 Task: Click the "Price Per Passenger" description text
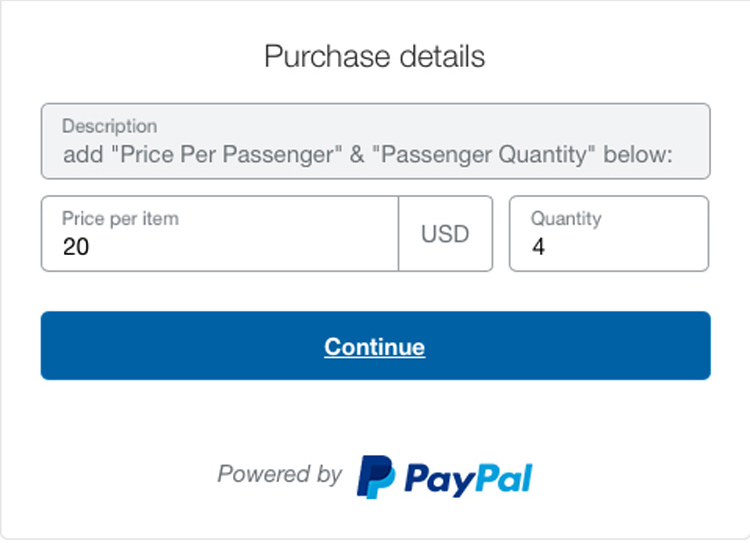[x=227, y=155]
